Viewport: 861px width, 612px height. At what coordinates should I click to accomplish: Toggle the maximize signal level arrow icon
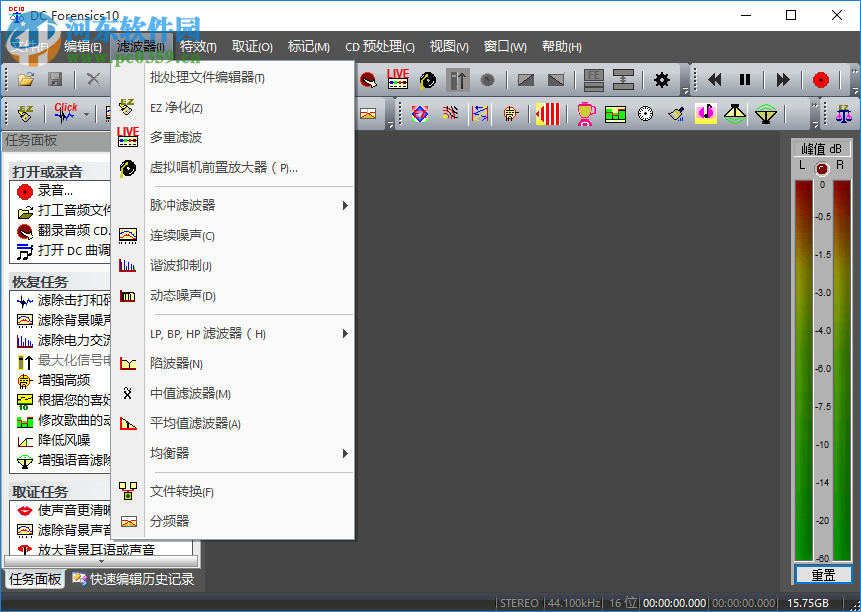tap(458, 80)
